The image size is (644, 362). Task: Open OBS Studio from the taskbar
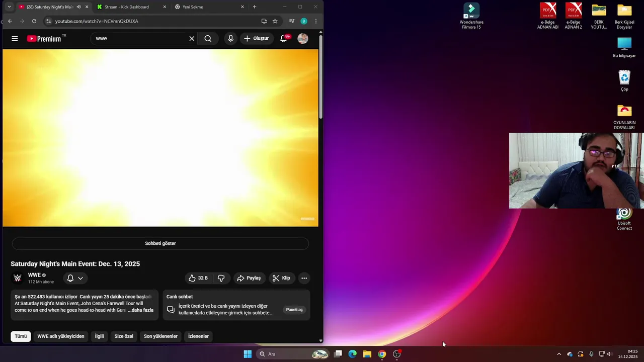tap(396, 354)
